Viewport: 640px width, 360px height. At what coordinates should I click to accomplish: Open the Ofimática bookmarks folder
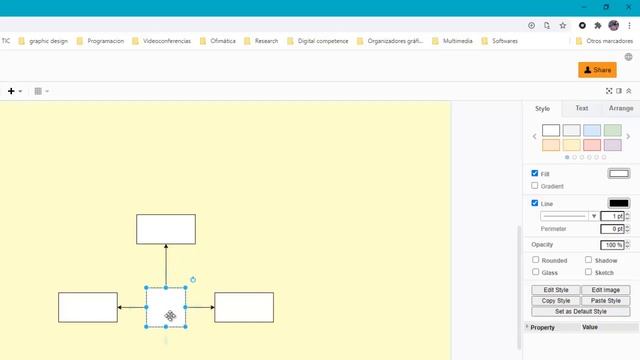(218, 41)
